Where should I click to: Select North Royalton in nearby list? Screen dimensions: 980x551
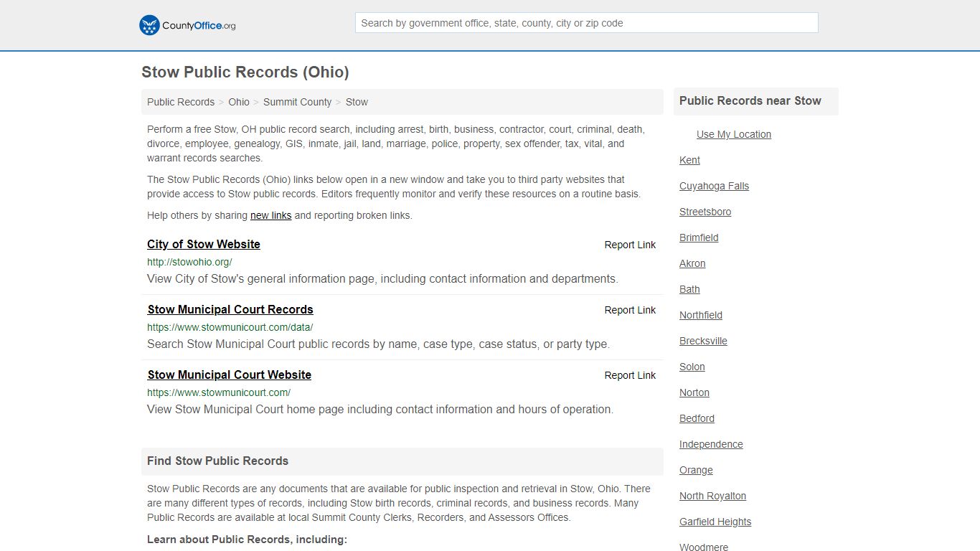point(712,496)
